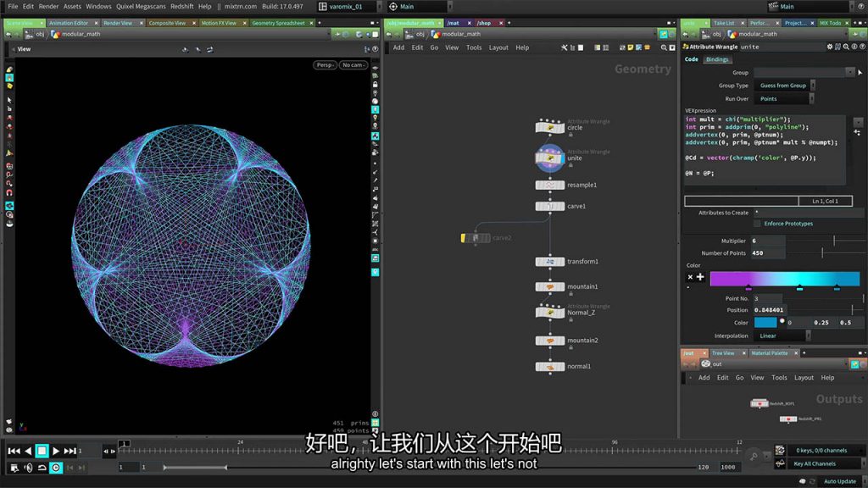Open the Redshift menu

pyautogui.click(x=181, y=6)
